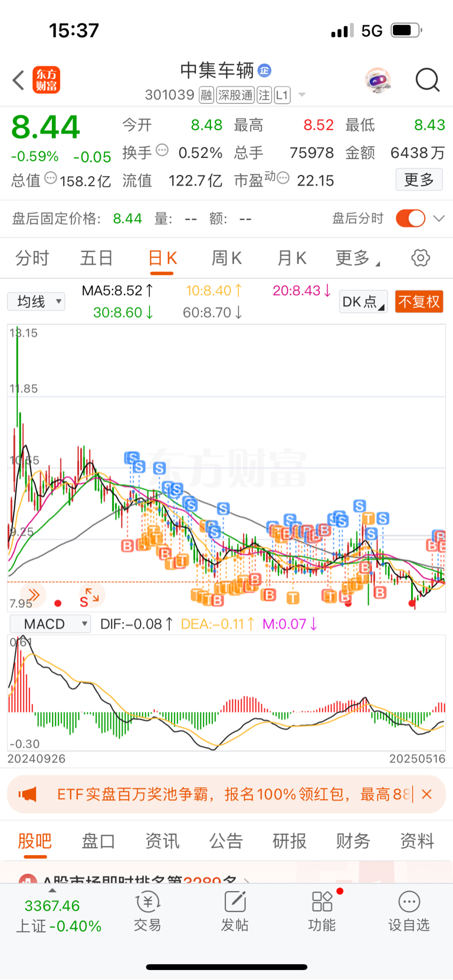Switch to 资讯 tab
The width and height of the screenshot is (453, 980).
pos(162,841)
